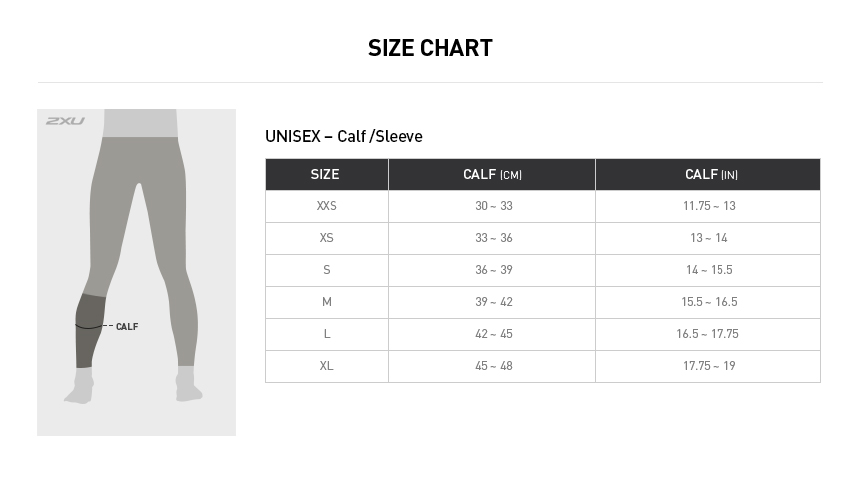Click the 11.75 ~ 13 inch cell

pos(709,206)
